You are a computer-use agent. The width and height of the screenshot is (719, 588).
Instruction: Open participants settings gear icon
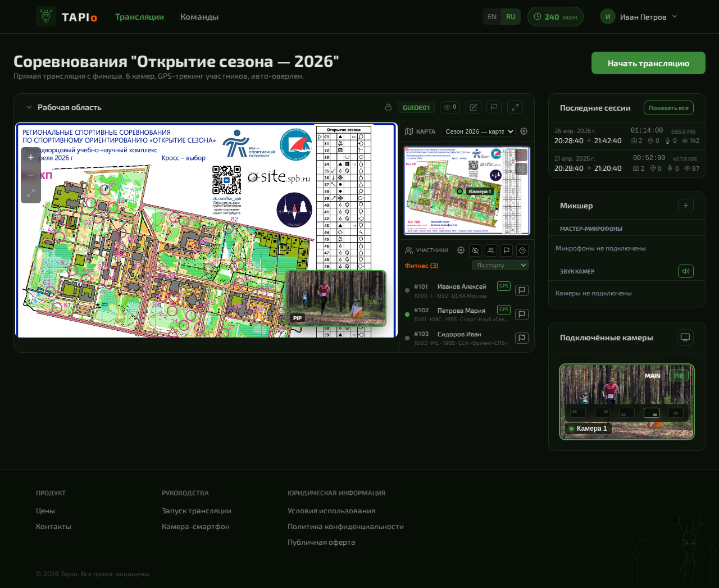point(461,250)
